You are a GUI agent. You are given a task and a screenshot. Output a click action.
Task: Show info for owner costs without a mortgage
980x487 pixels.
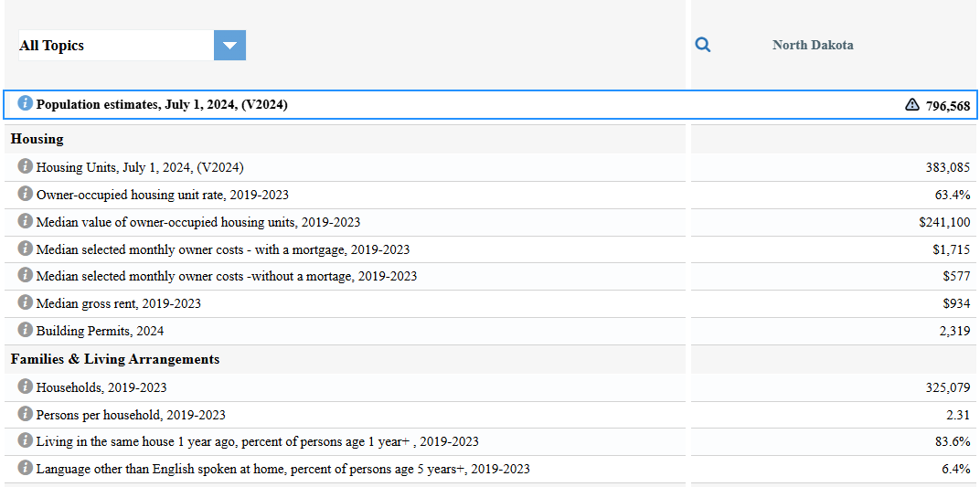pyautogui.click(x=26, y=276)
